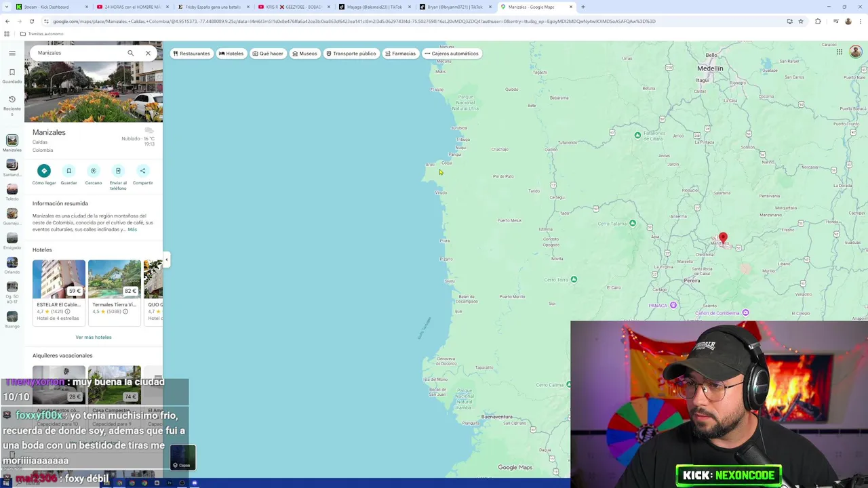Screen dimensions: 868x488
Task: Bookmark page with the star icon
Action: point(801,21)
